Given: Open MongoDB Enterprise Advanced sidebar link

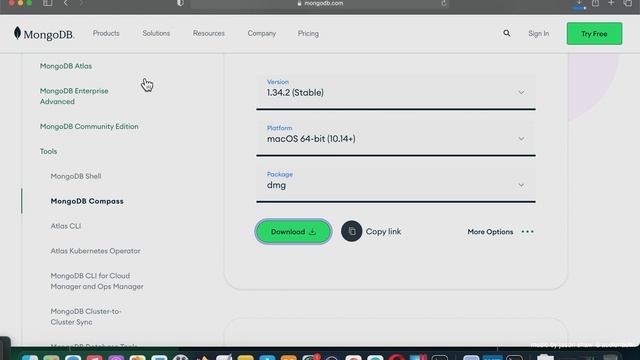Looking at the screenshot, I should tap(74, 96).
